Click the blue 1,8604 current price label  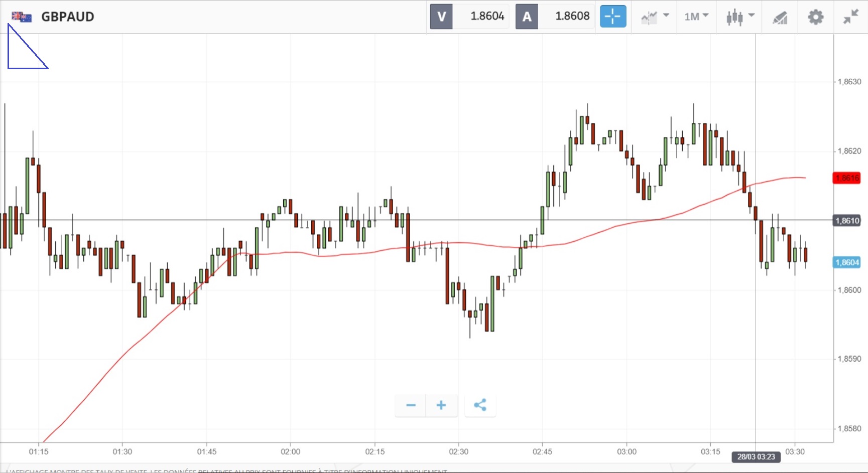[846, 262]
